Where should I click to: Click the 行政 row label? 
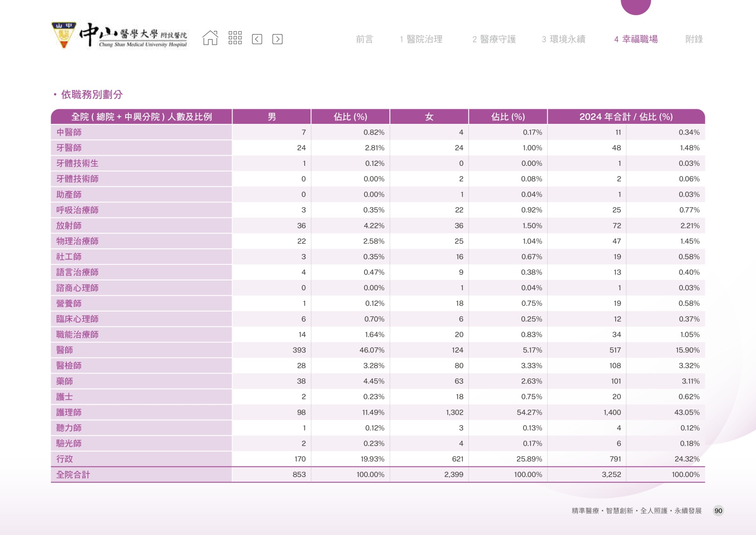tap(65, 459)
